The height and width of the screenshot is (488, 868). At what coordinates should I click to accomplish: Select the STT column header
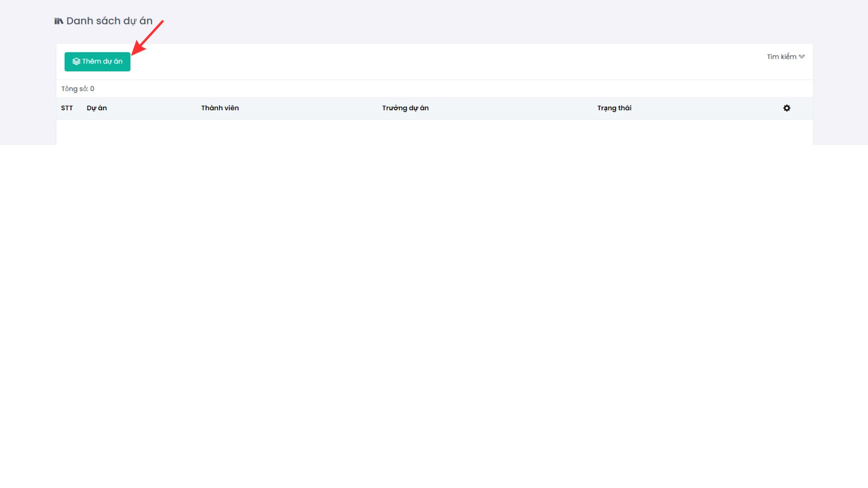click(x=67, y=108)
